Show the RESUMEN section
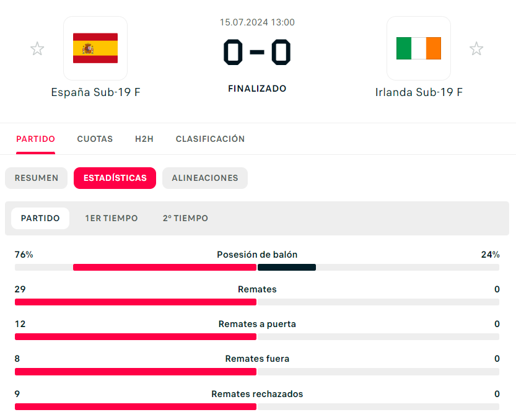Viewport: 516px width, 420px height. click(37, 178)
